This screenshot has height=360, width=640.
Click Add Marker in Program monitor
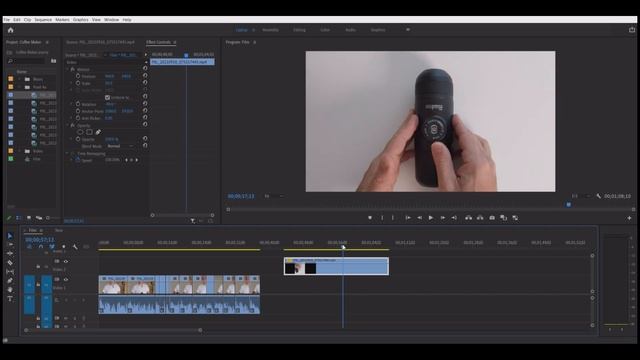(x=370, y=218)
